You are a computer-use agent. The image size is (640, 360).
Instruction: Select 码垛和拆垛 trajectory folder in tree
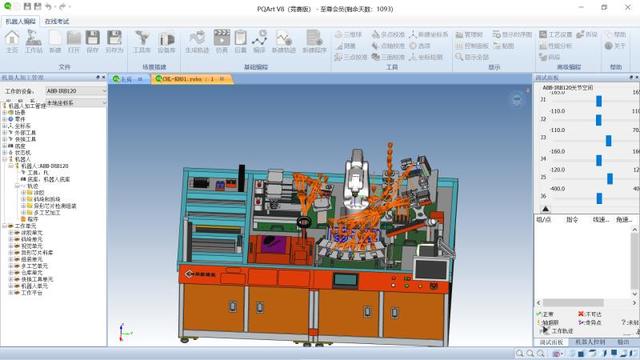tap(47, 199)
